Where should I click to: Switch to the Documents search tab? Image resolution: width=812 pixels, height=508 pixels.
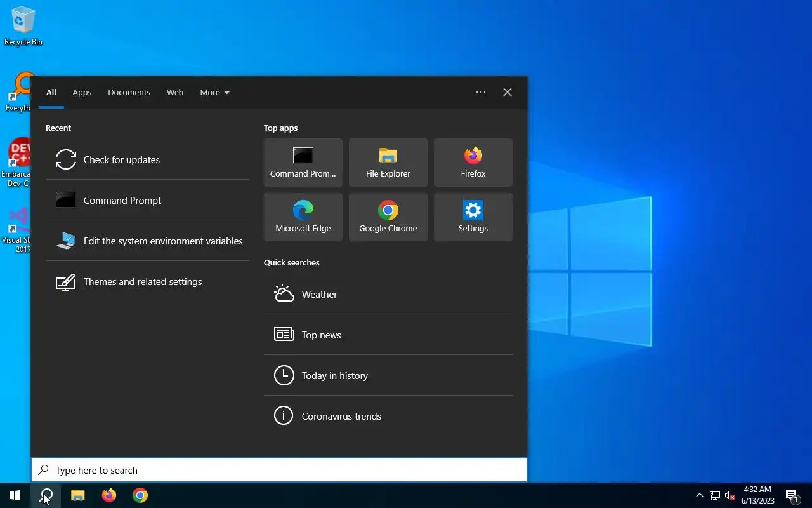129,92
